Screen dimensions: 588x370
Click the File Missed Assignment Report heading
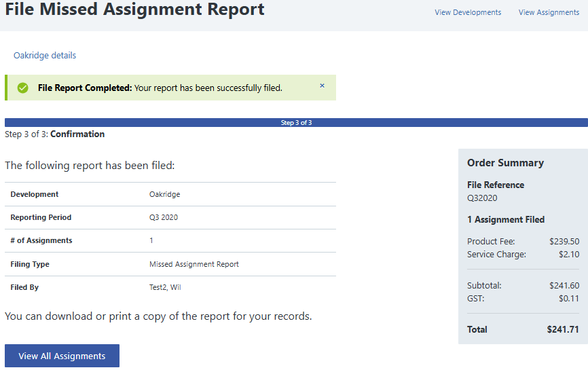[x=134, y=10]
